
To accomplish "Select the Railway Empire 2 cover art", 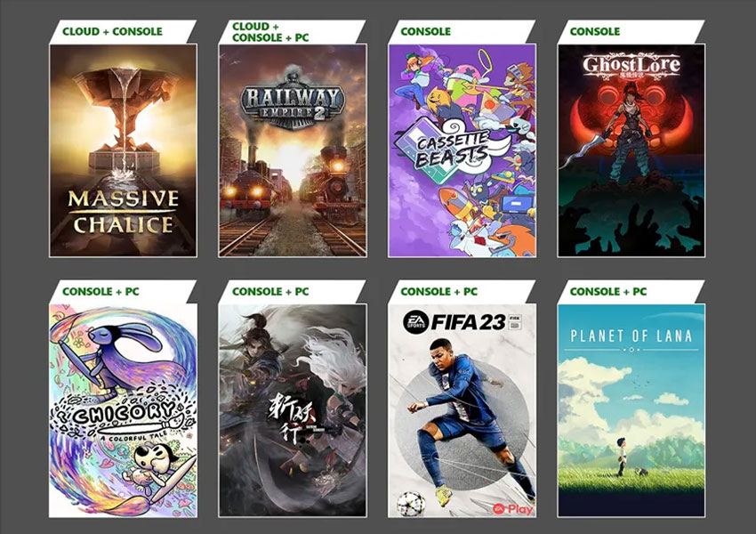I will coord(293,150).
